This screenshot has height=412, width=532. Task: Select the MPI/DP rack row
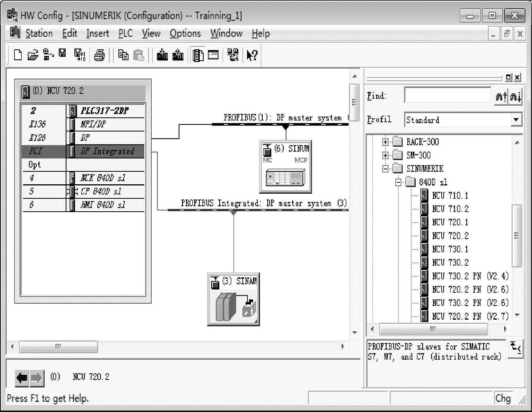83,124
